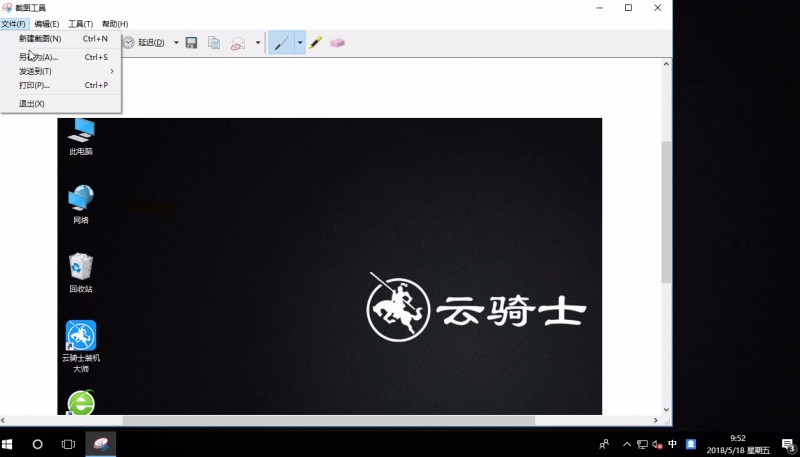This screenshot has width=800, height=457.
Task: Click 此电脑 icon in the captured snip
Action: coord(81,137)
